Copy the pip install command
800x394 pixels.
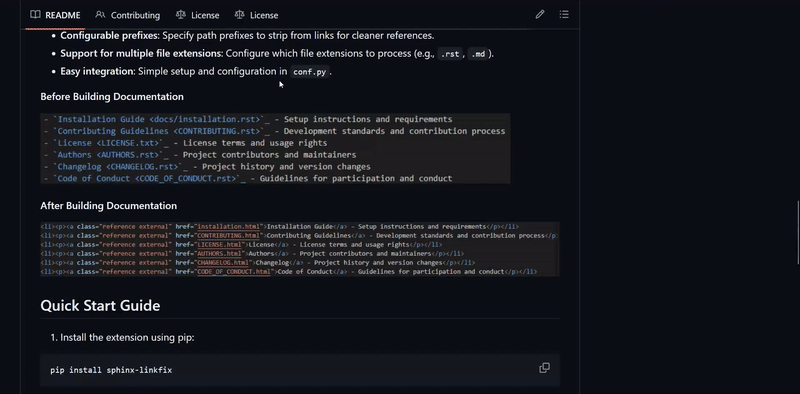544,368
